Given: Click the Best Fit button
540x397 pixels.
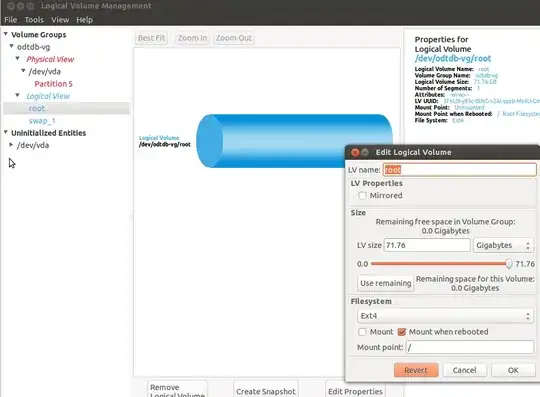Looking at the screenshot, I should pos(151,38).
